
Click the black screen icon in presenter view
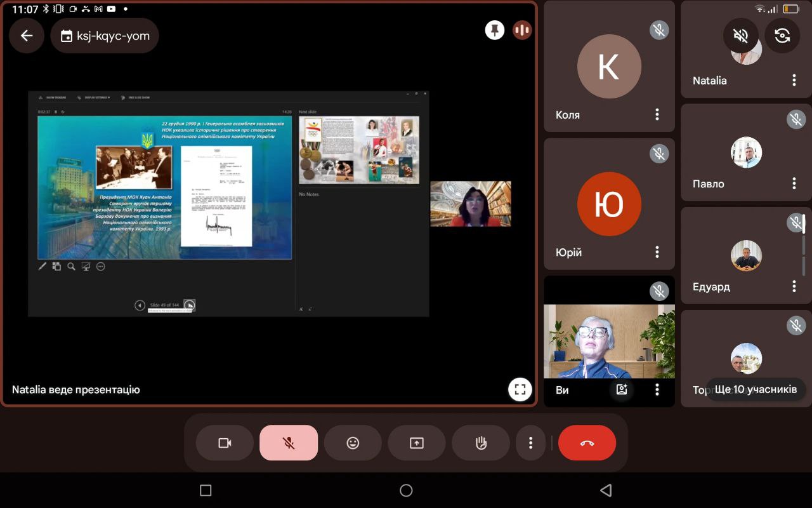point(86,267)
